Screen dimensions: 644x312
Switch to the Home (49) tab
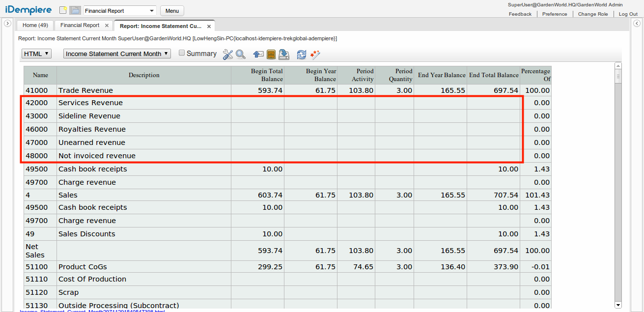[x=35, y=26]
